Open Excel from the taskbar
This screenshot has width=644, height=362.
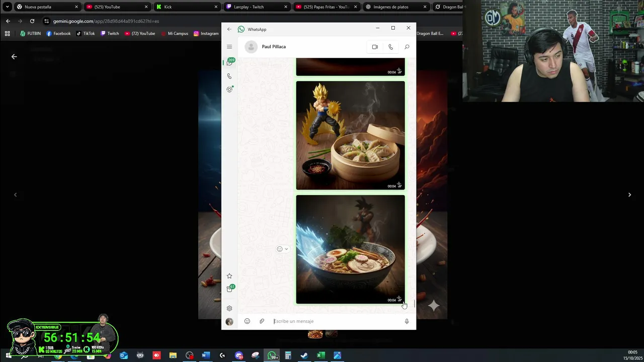(320, 355)
